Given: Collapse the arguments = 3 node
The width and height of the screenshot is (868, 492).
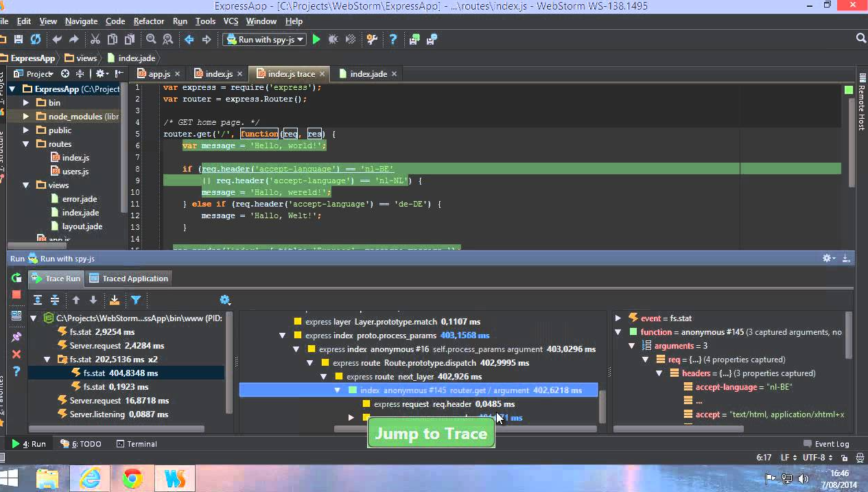Looking at the screenshot, I should click(x=632, y=346).
